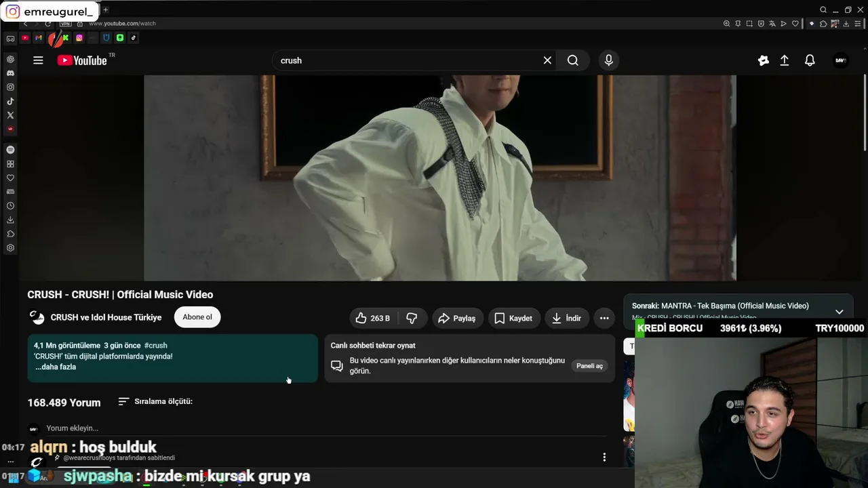Save the video with Kaydet
This screenshot has height=488, width=868.
point(513,318)
